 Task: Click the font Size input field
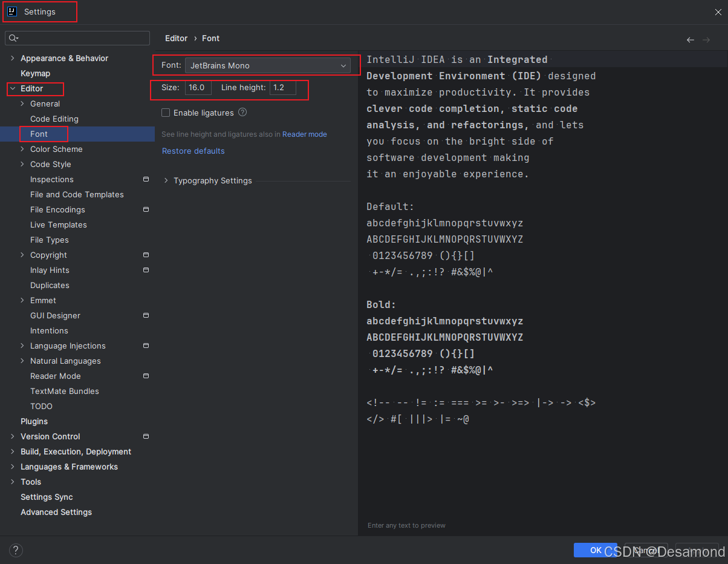pyautogui.click(x=198, y=87)
